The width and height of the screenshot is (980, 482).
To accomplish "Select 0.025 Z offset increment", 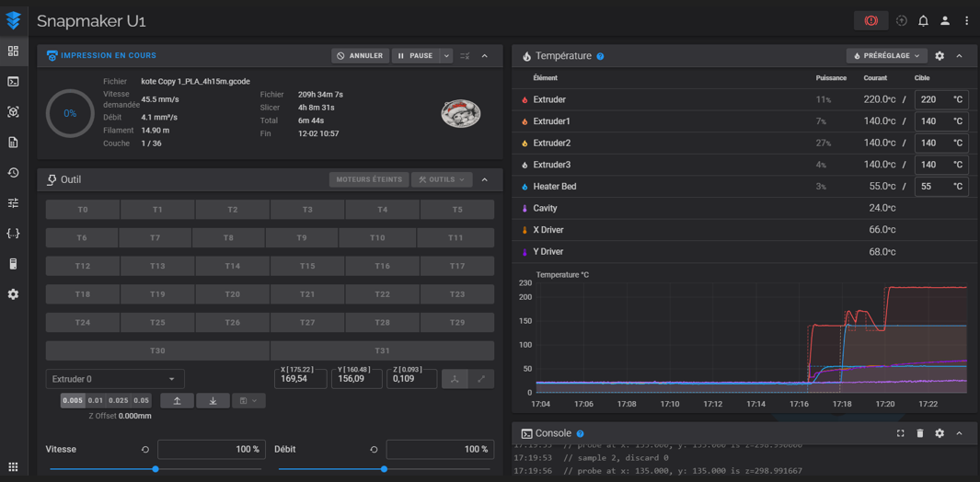I will click(x=118, y=401).
